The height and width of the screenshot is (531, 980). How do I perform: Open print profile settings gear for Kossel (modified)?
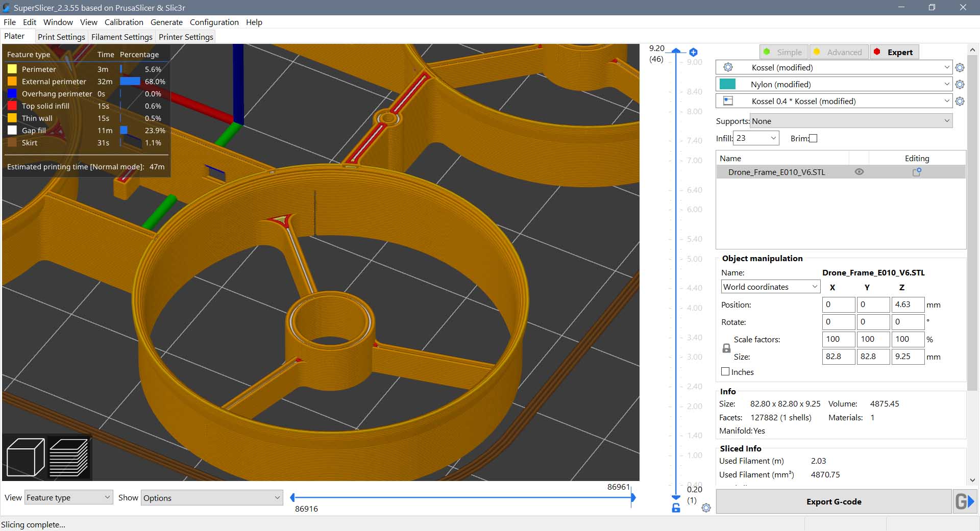[x=960, y=68]
